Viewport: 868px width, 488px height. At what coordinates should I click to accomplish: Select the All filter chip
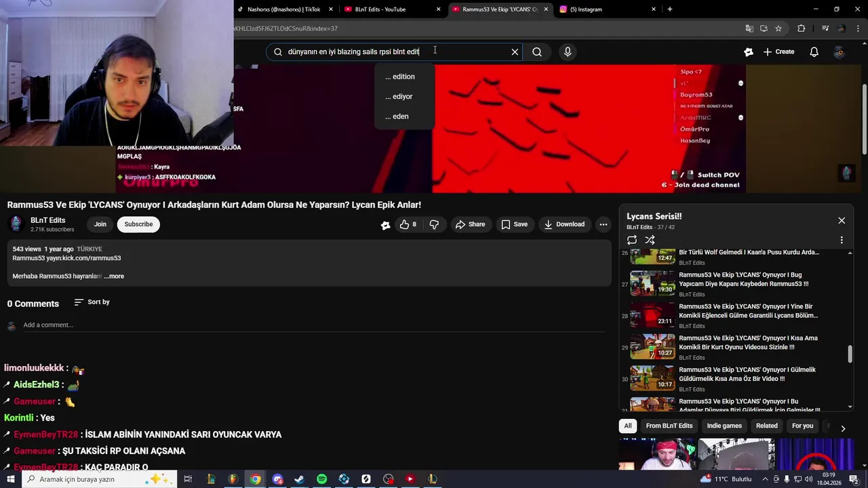pos(628,426)
